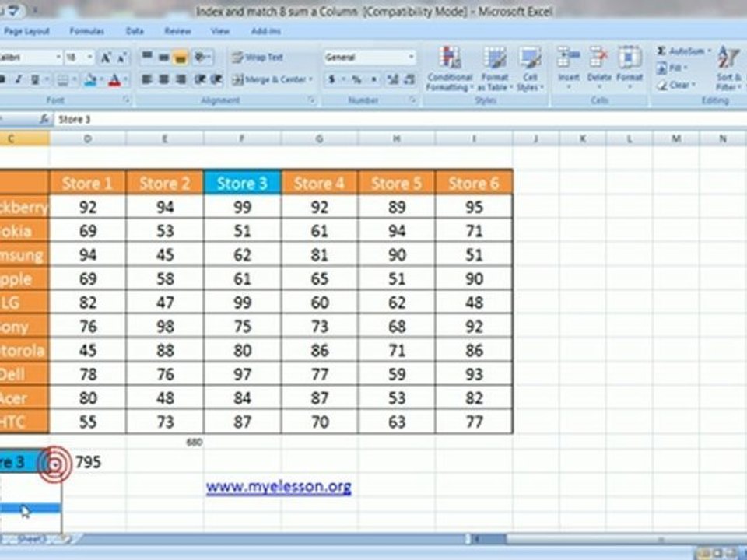Click the Comma Style icon
Screen dimensions: 747x560
click(374, 79)
